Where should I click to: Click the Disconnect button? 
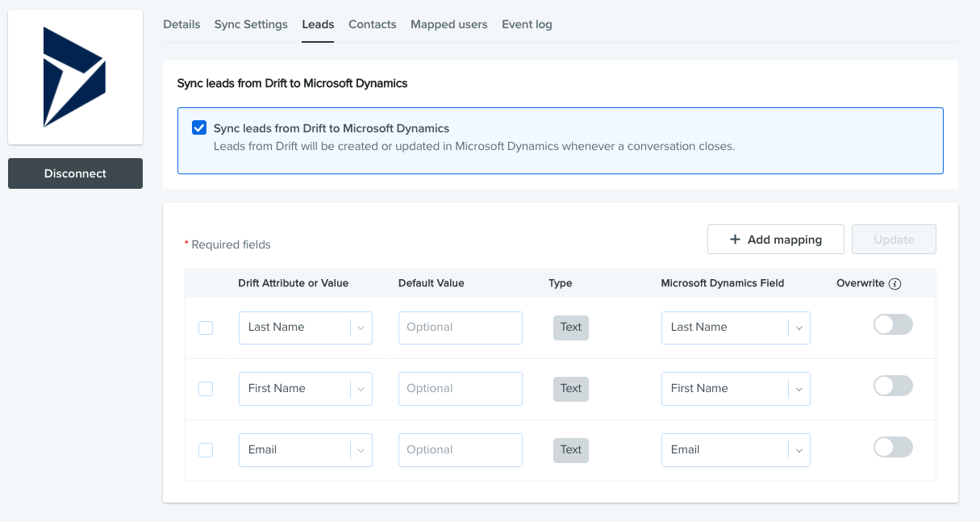(75, 173)
